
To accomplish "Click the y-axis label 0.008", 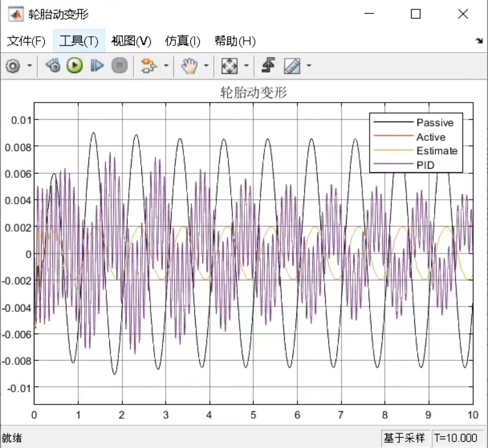I will (x=18, y=147).
